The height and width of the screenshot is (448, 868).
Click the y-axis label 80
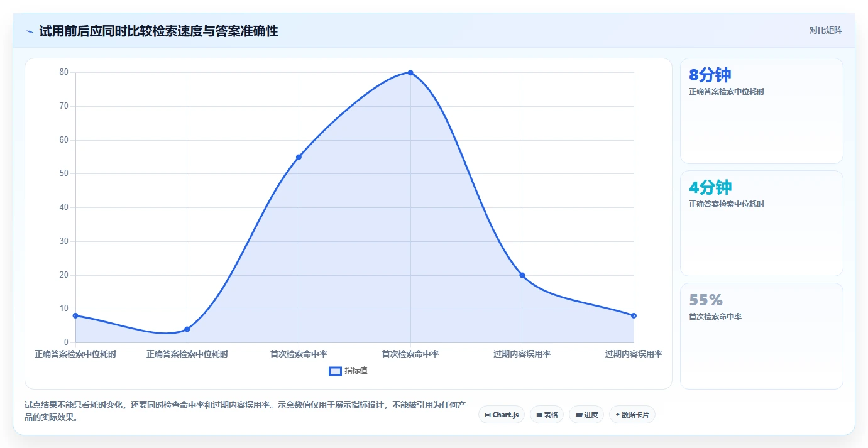coord(64,72)
